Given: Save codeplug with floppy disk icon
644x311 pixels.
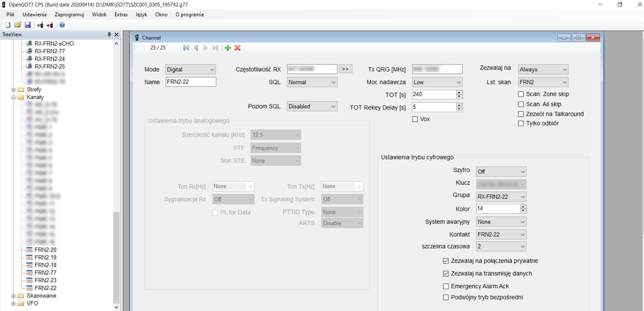Looking at the screenshot, I should tap(28, 25).
